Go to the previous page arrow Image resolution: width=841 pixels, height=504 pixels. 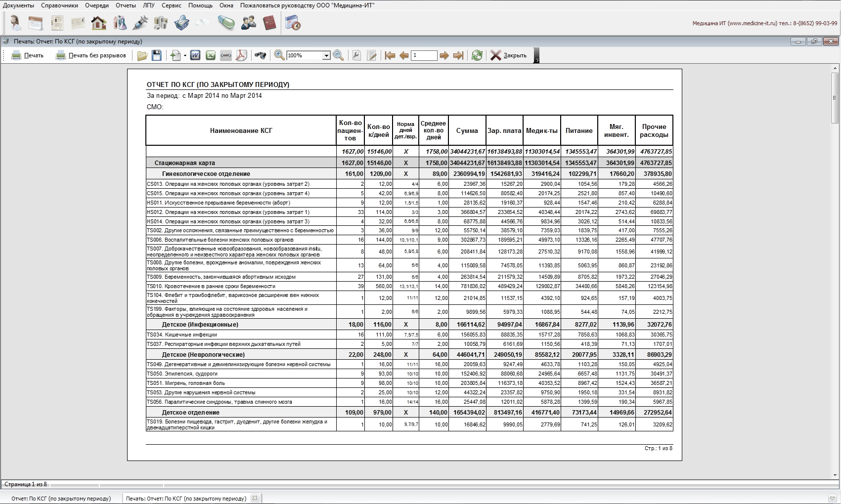pyautogui.click(x=404, y=55)
